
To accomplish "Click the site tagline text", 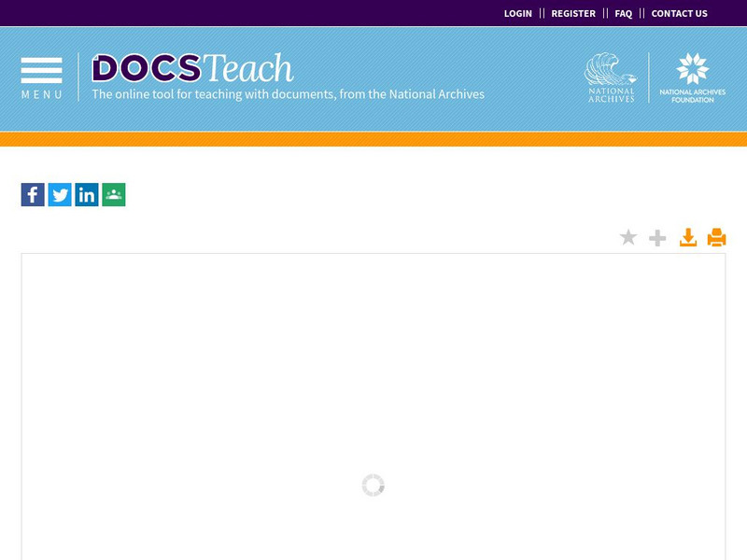I will [289, 94].
